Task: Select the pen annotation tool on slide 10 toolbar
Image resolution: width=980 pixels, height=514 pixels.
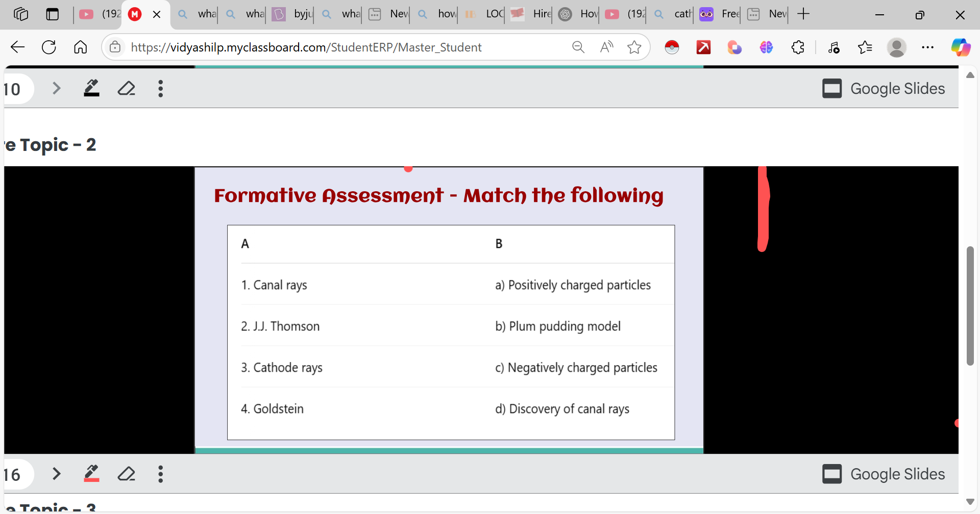Action: (91, 88)
